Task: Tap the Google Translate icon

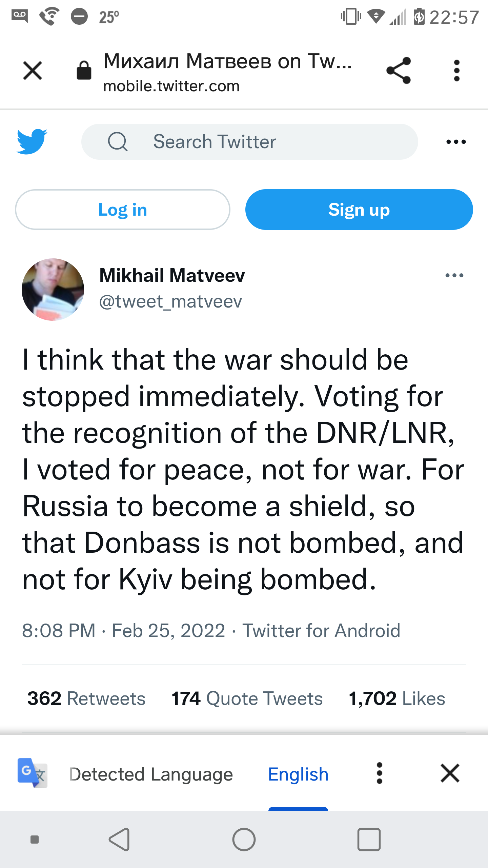Action: [32, 773]
